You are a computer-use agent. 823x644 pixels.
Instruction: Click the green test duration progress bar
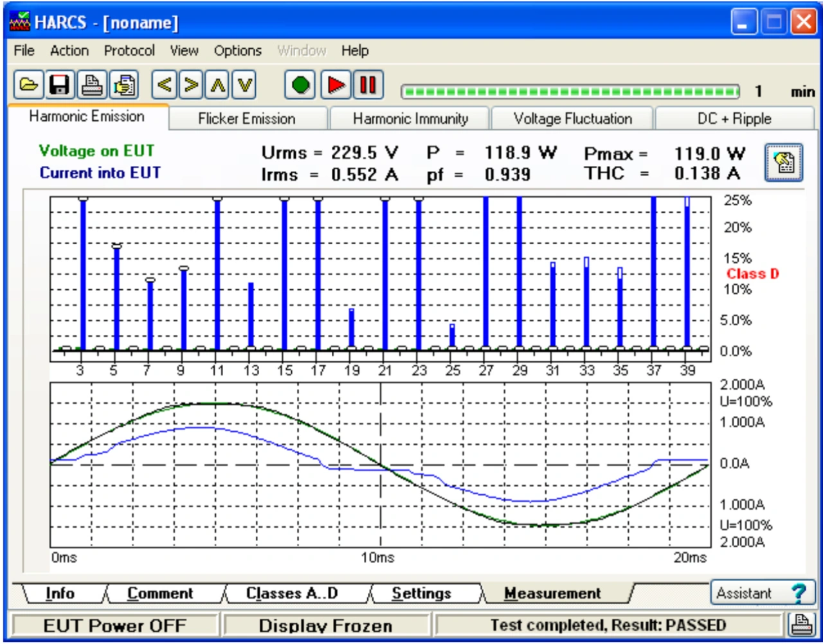click(570, 92)
